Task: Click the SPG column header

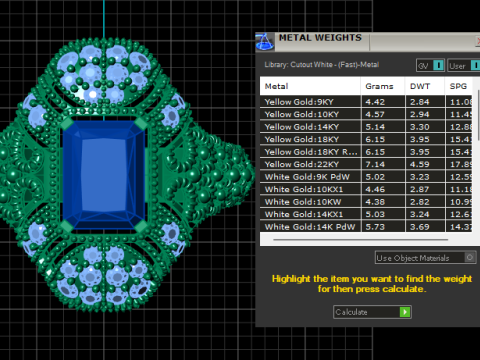Action: click(x=459, y=86)
